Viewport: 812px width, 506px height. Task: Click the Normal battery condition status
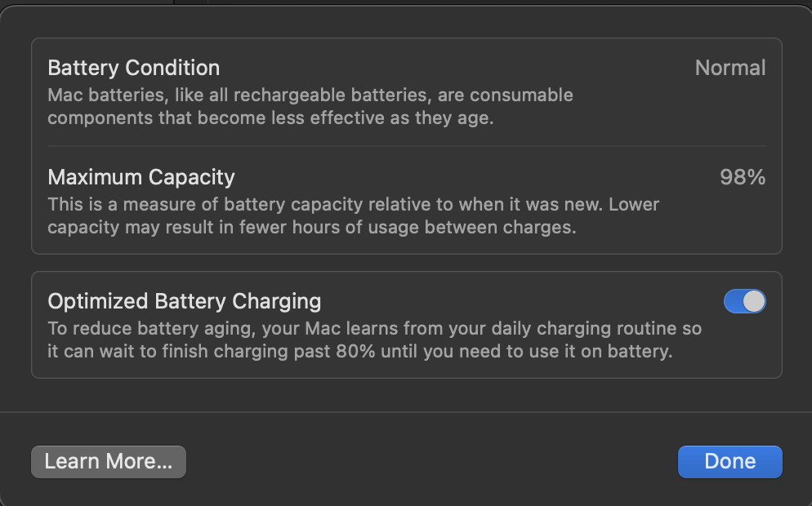tap(729, 68)
